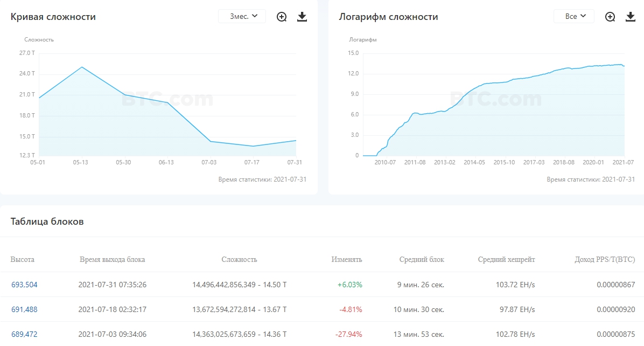Click the 2021-07 end of logarithm curve
This screenshot has width=644, height=346.
(624, 66)
